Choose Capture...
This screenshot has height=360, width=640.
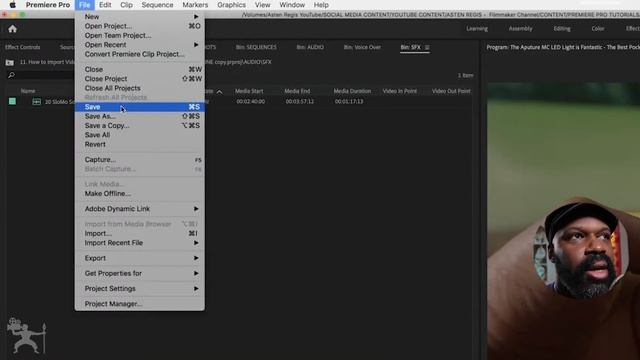click(140, 160)
